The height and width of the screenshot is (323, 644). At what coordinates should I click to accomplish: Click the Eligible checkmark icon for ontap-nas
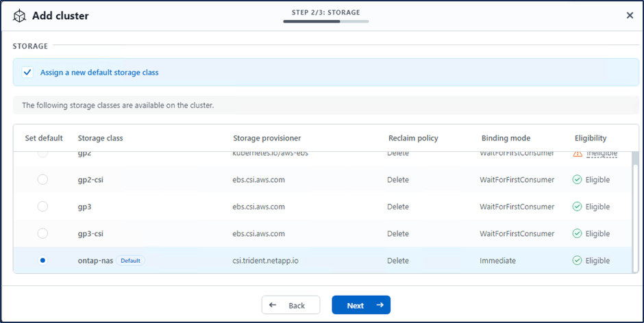click(577, 261)
